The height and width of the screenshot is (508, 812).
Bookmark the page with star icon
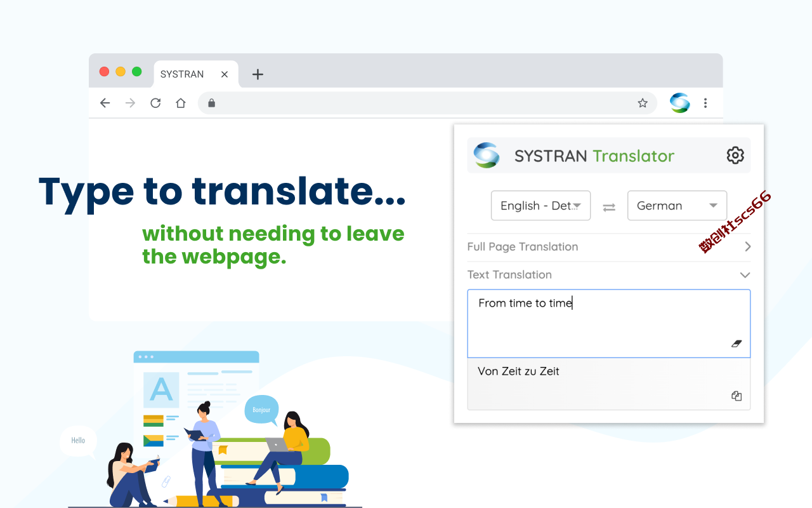(643, 103)
